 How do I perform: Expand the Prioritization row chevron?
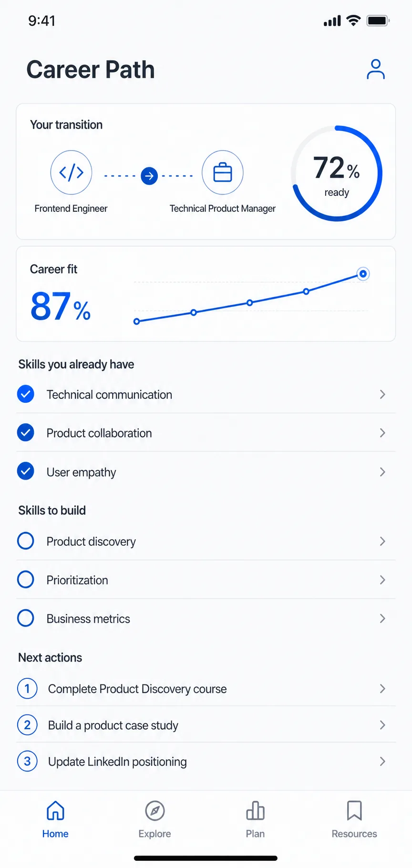[x=382, y=580]
